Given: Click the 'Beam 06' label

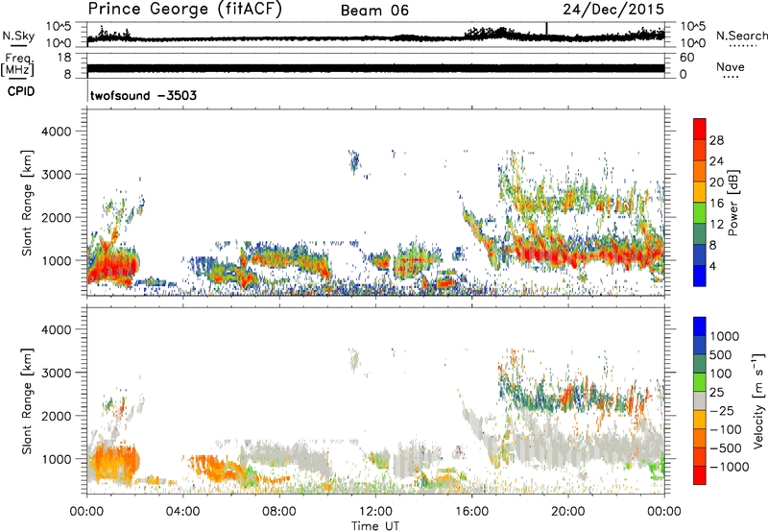Looking at the screenshot, I should coord(374,11).
